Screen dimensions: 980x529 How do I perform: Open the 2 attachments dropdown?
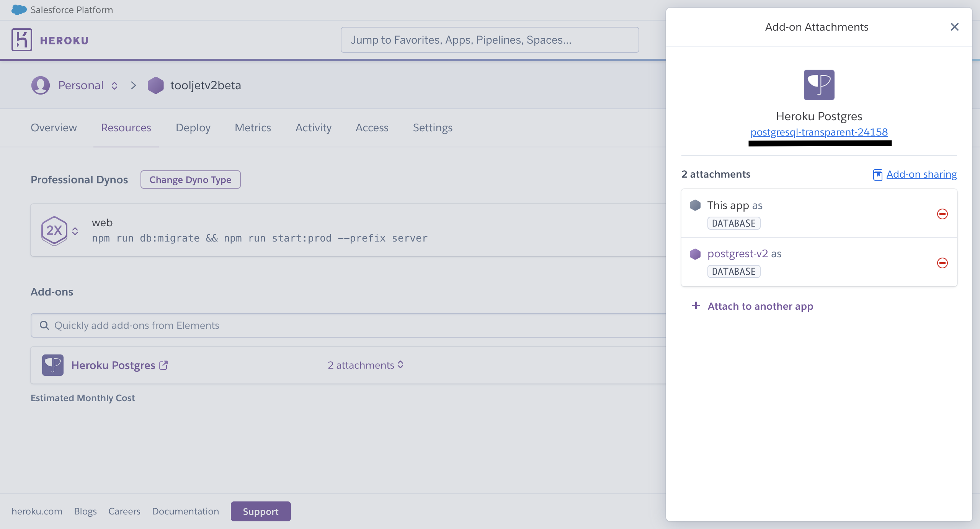tap(366, 365)
